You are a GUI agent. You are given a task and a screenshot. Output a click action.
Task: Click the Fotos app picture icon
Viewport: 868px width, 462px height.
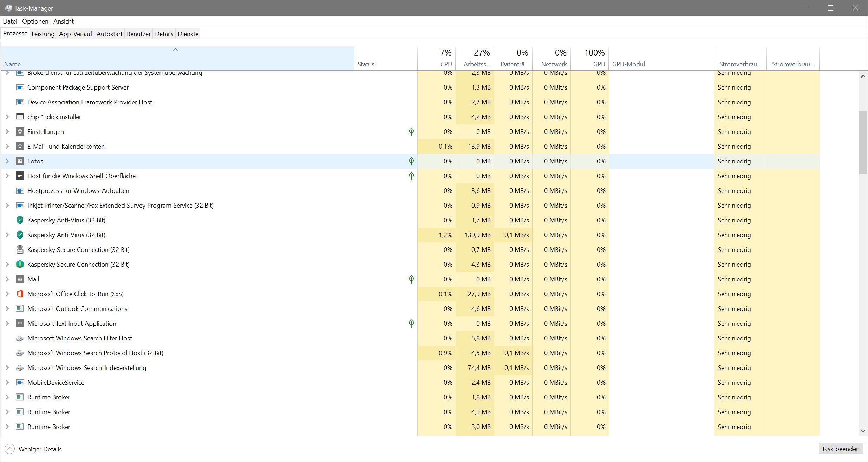click(20, 161)
